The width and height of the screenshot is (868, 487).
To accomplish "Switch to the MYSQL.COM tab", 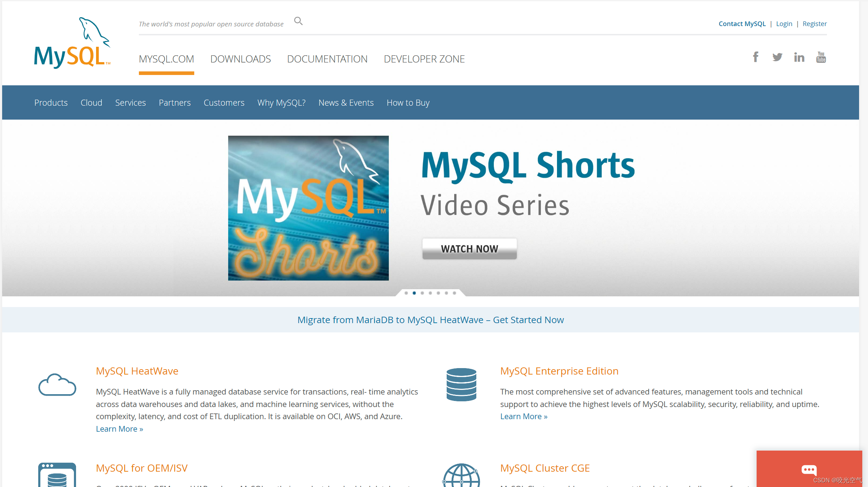I will coord(166,59).
